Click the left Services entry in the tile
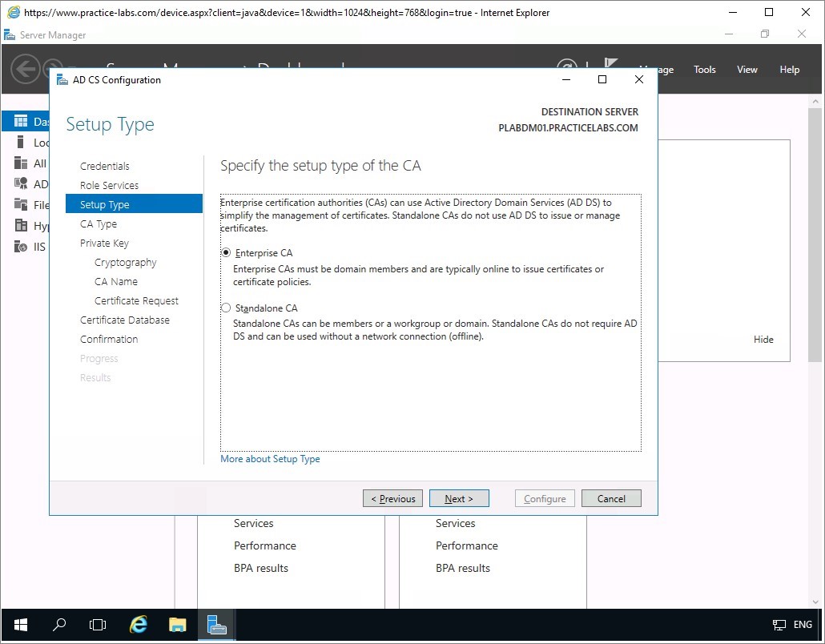Image resolution: width=825 pixels, height=644 pixels. click(254, 523)
